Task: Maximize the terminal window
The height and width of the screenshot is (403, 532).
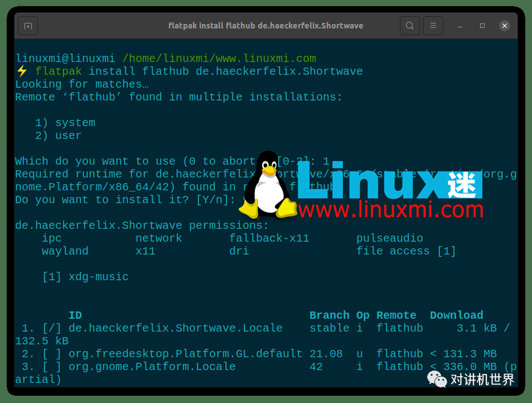Action: point(482,26)
